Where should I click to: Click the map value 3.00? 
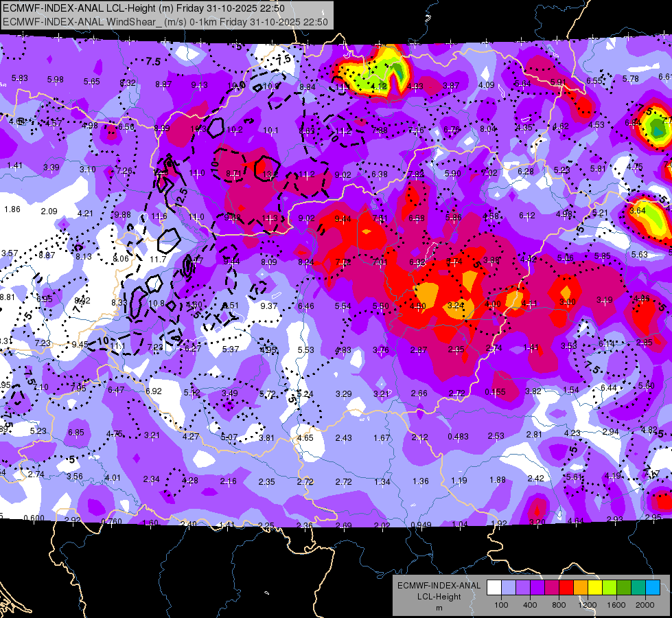[x=568, y=302]
